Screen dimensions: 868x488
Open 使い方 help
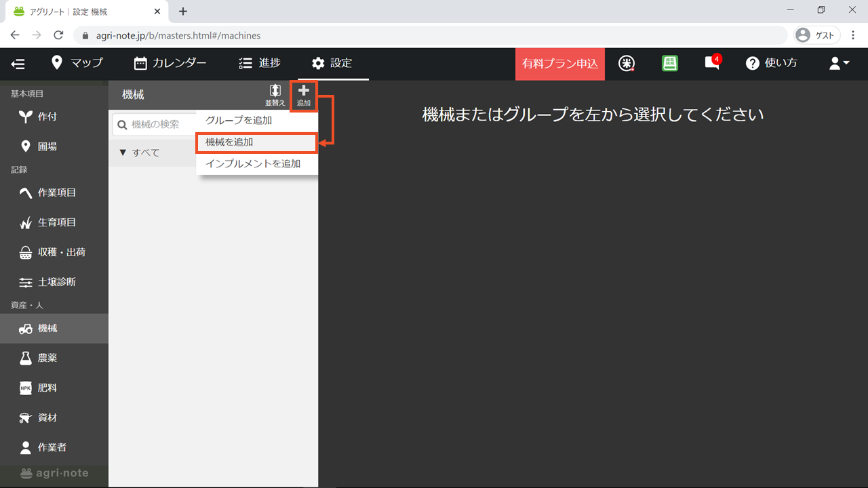[x=772, y=63]
